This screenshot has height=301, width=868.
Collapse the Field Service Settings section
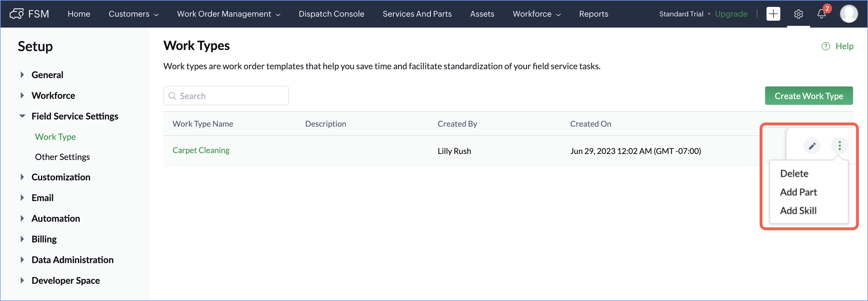click(x=22, y=116)
